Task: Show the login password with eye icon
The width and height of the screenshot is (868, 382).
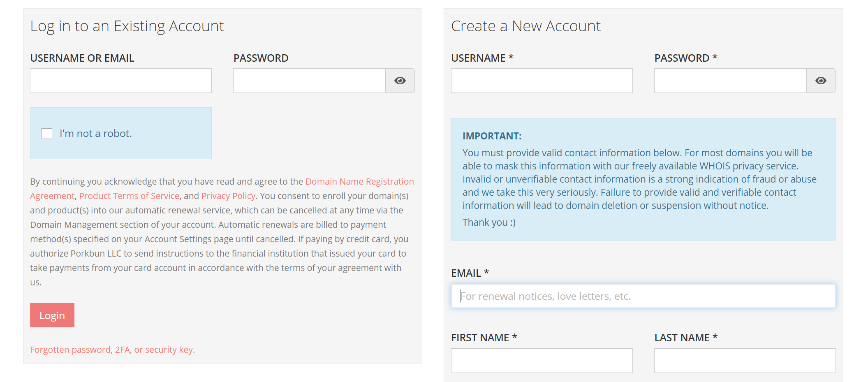Action: (x=400, y=81)
